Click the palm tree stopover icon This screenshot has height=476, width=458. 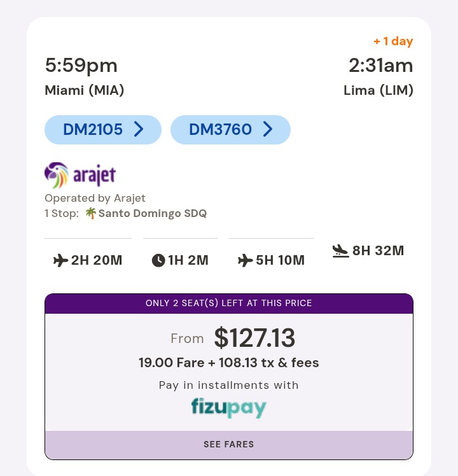(x=91, y=213)
